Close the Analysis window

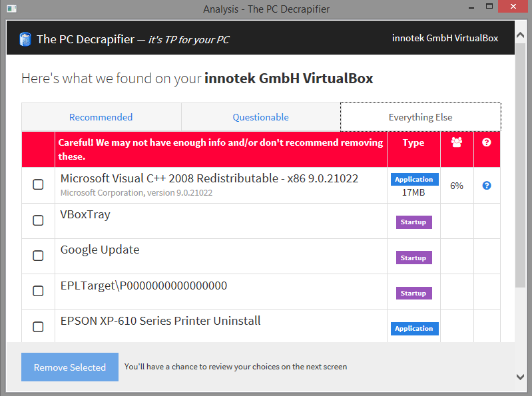click(x=513, y=7)
